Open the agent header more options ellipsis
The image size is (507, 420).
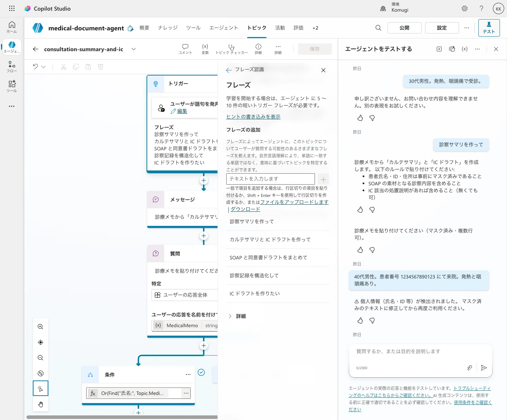[467, 28]
